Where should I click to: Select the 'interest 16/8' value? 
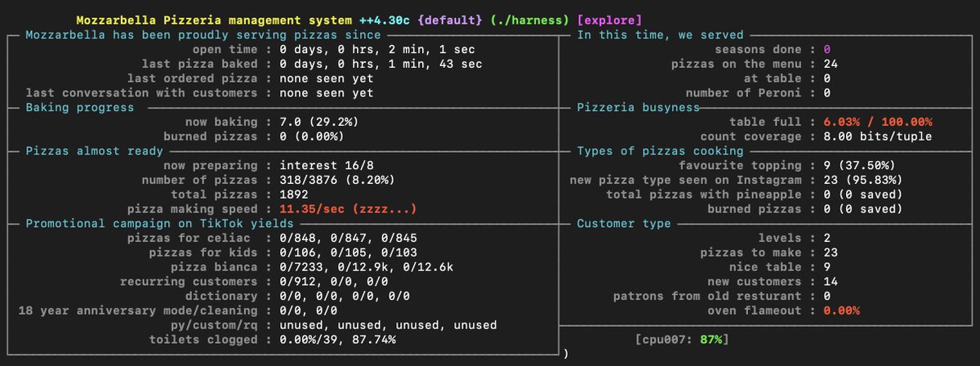coord(325,166)
